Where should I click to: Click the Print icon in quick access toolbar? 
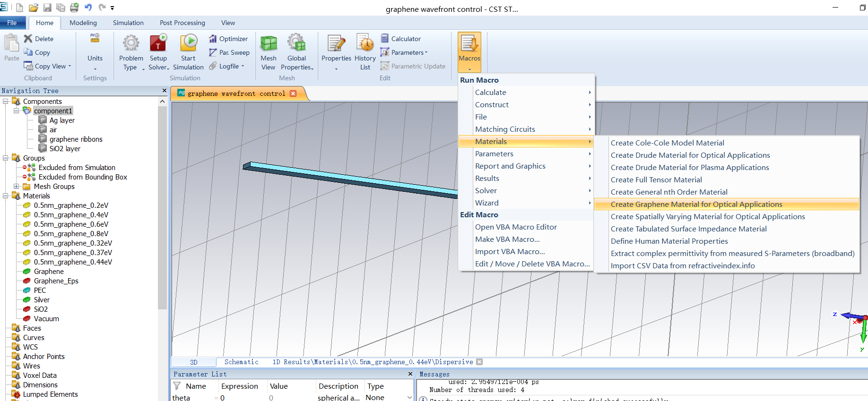coord(74,8)
